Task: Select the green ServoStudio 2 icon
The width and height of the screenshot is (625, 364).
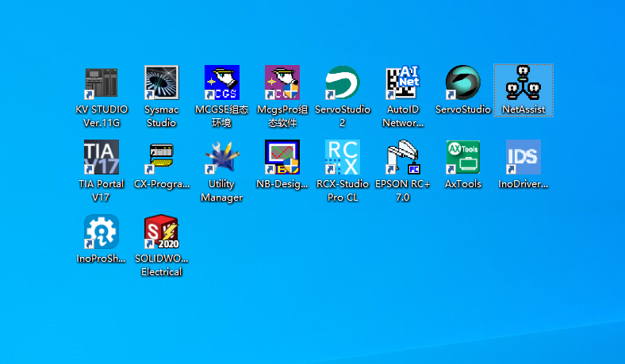Action: pyautogui.click(x=342, y=82)
